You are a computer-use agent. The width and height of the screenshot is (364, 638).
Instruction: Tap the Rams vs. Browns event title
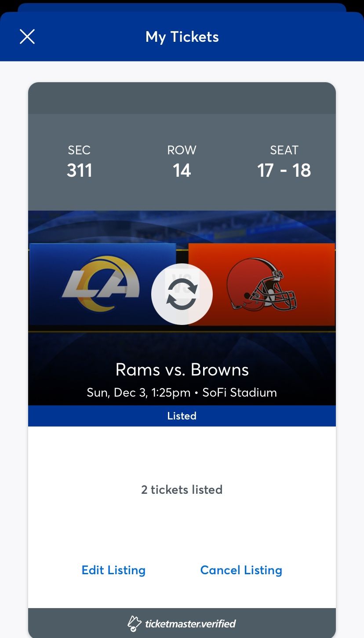coord(182,369)
